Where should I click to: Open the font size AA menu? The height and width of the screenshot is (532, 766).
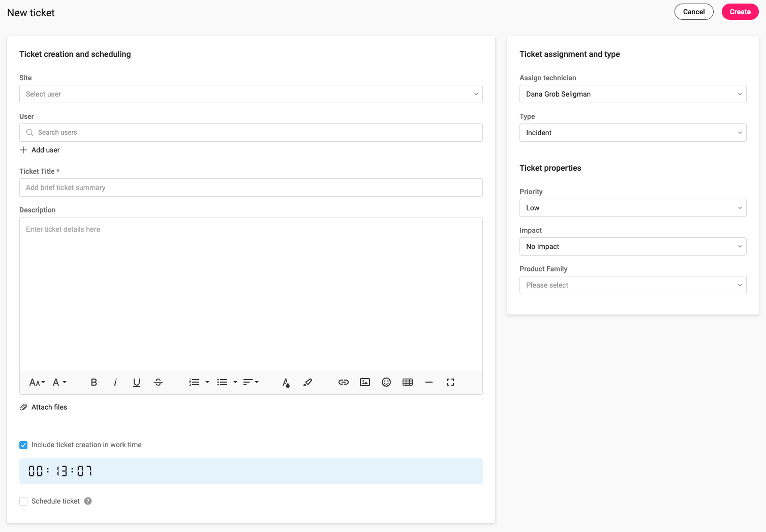[37, 382]
